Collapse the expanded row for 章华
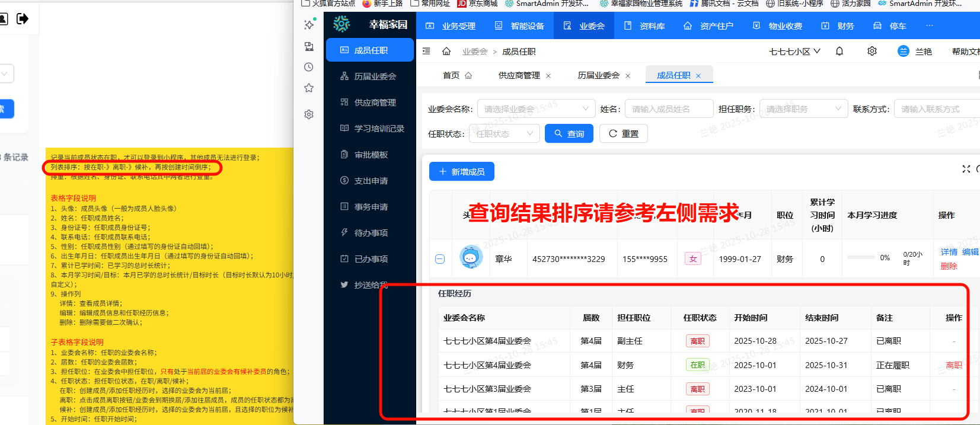The height and width of the screenshot is (425, 980). tap(440, 259)
